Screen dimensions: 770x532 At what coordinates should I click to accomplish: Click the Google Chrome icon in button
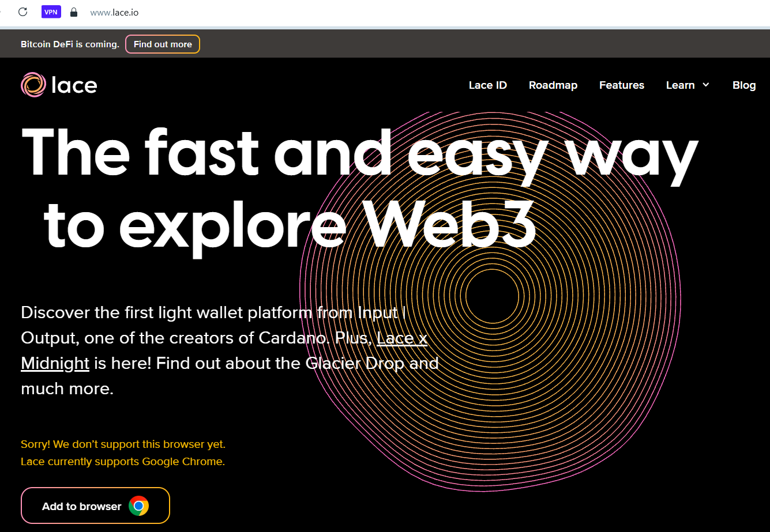[x=138, y=506]
